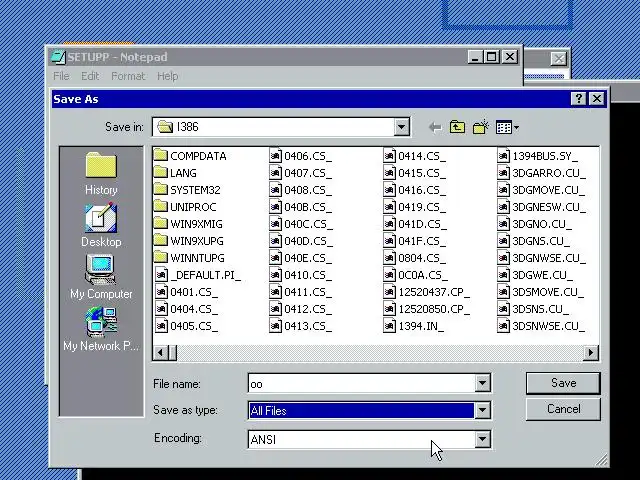The height and width of the screenshot is (480, 640).
Task: Select the LANG folder
Action: coord(176,173)
